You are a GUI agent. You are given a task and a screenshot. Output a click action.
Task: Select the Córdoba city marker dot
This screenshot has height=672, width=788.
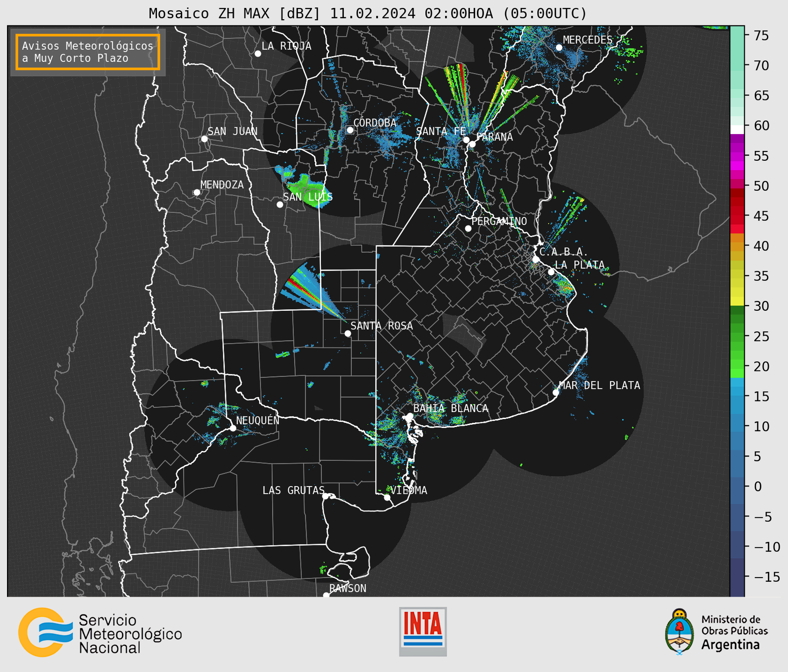(x=350, y=130)
